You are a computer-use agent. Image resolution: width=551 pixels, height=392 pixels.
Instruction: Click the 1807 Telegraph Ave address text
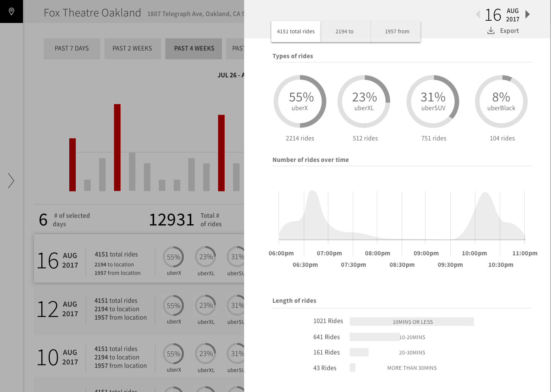pyautogui.click(x=196, y=14)
